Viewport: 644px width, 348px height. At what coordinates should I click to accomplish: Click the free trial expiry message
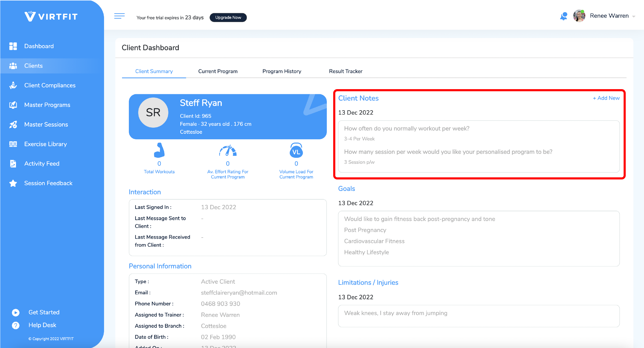coord(170,17)
